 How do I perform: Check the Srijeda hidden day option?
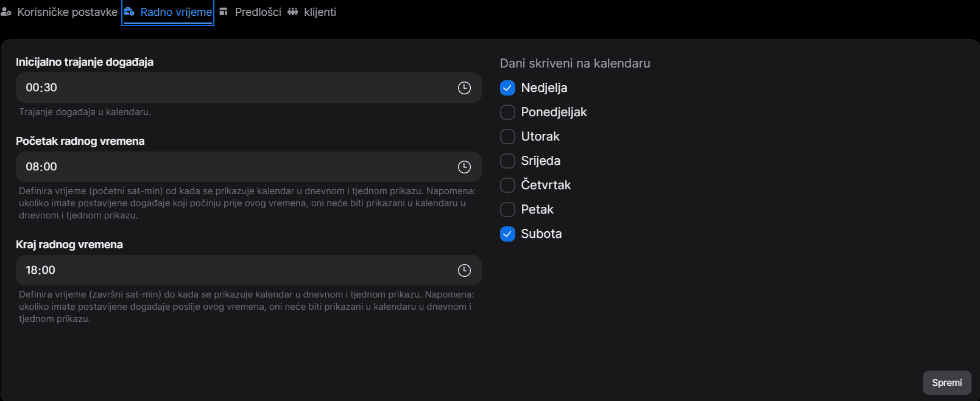tap(507, 161)
